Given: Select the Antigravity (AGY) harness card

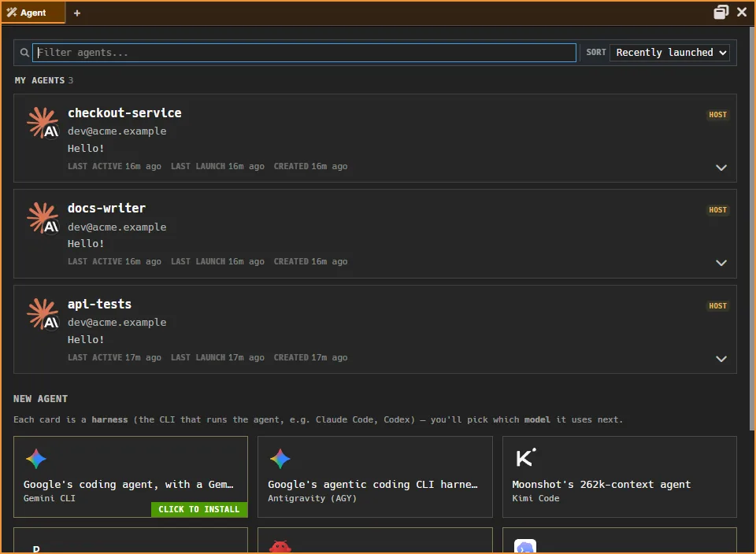Looking at the screenshot, I should point(375,477).
